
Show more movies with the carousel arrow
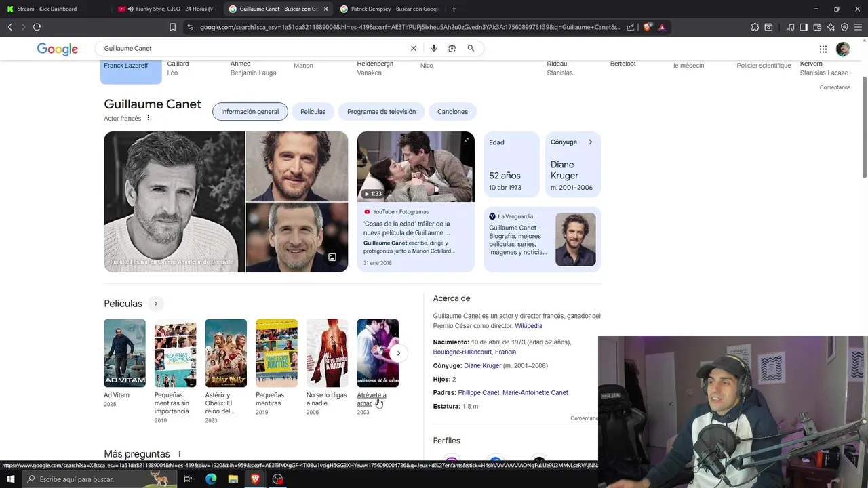click(x=399, y=353)
